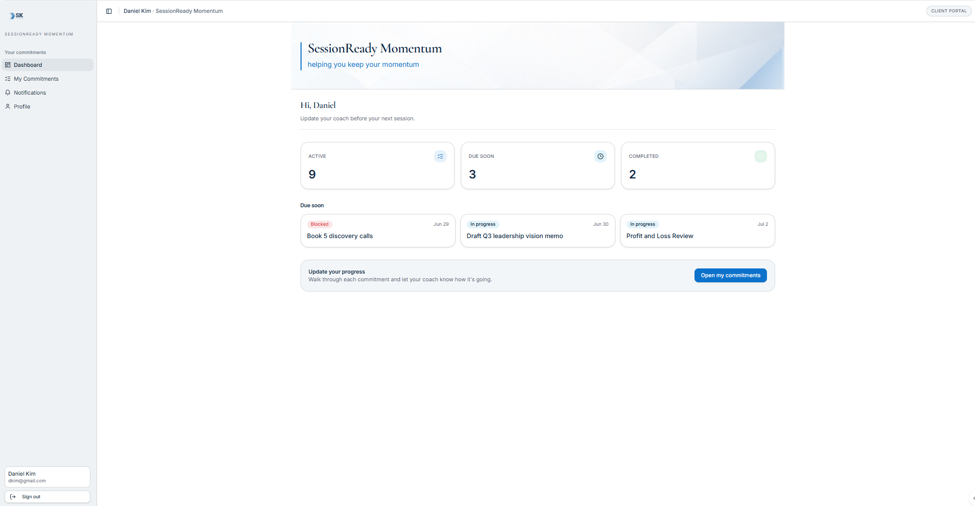Click the Completed card check icon
975x506 pixels.
[760, 157]
